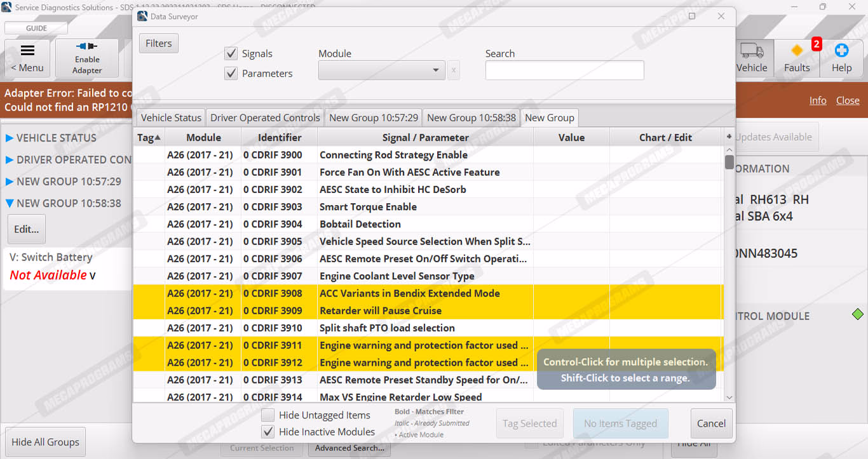Switch to Driver Operated Controls tab
Screen dimensions: 868x459
pyautogui.click(x=265, y=117)
